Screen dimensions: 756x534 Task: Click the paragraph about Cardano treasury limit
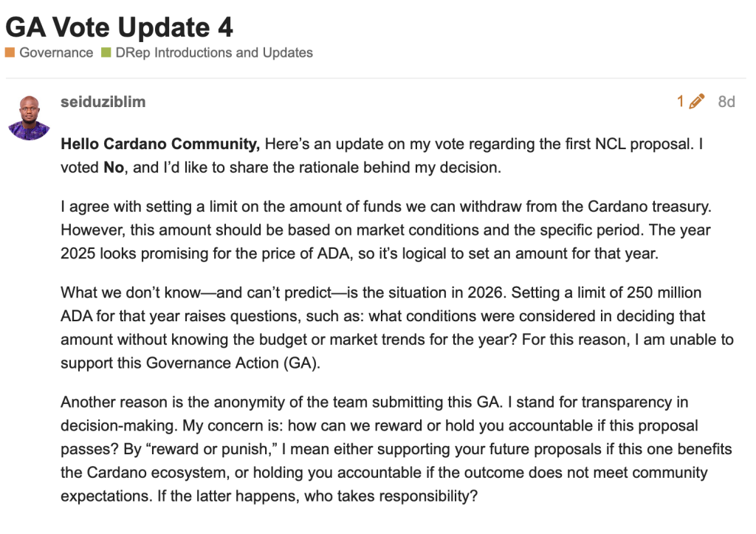[385, 230]
